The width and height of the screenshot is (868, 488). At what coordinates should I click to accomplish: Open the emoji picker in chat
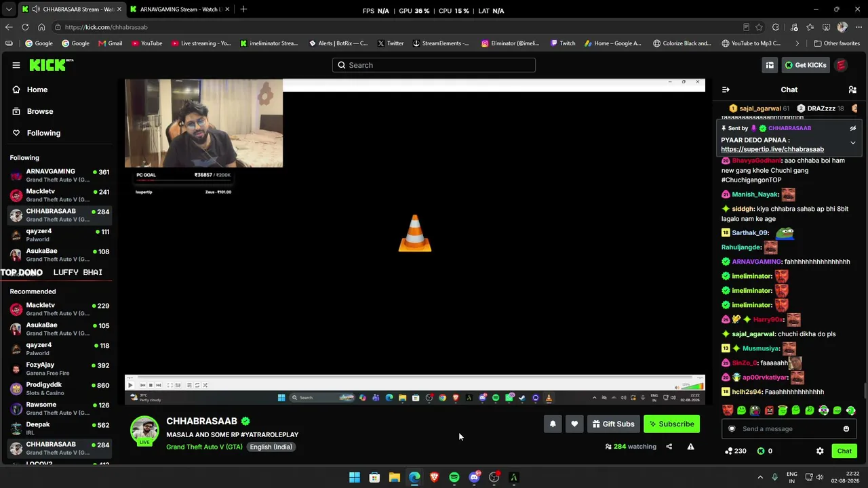point(846,428)
